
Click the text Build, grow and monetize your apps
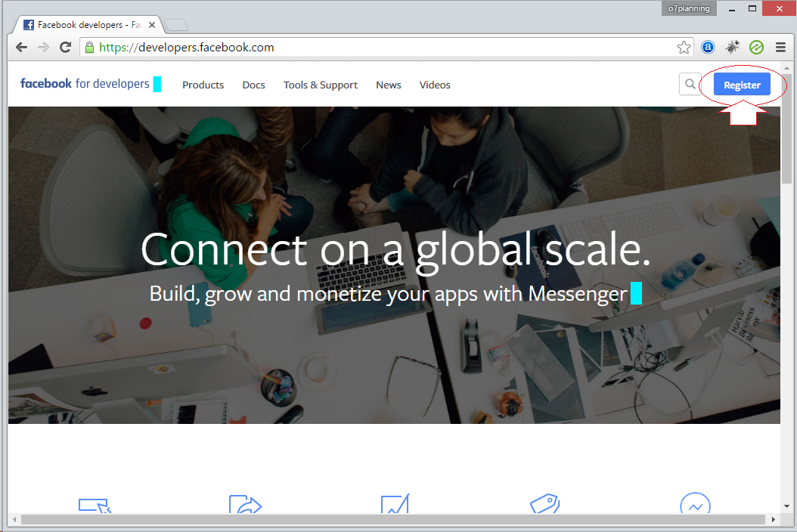(314, 294)
